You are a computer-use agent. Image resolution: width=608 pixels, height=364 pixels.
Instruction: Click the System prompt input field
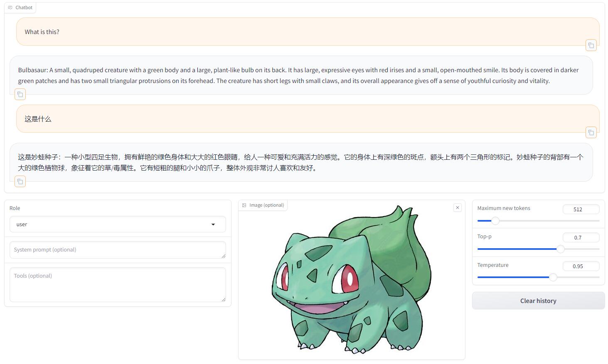pos(118,249)
